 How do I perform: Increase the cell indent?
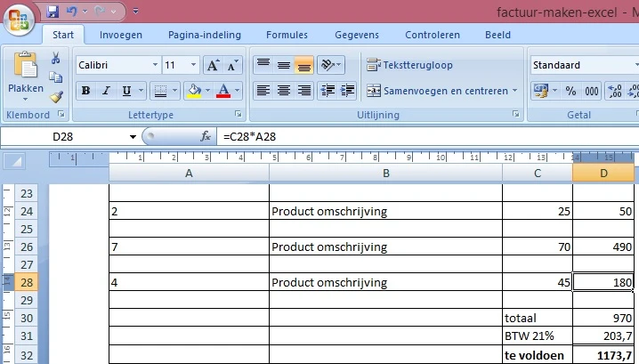click(x=348, y=91)
